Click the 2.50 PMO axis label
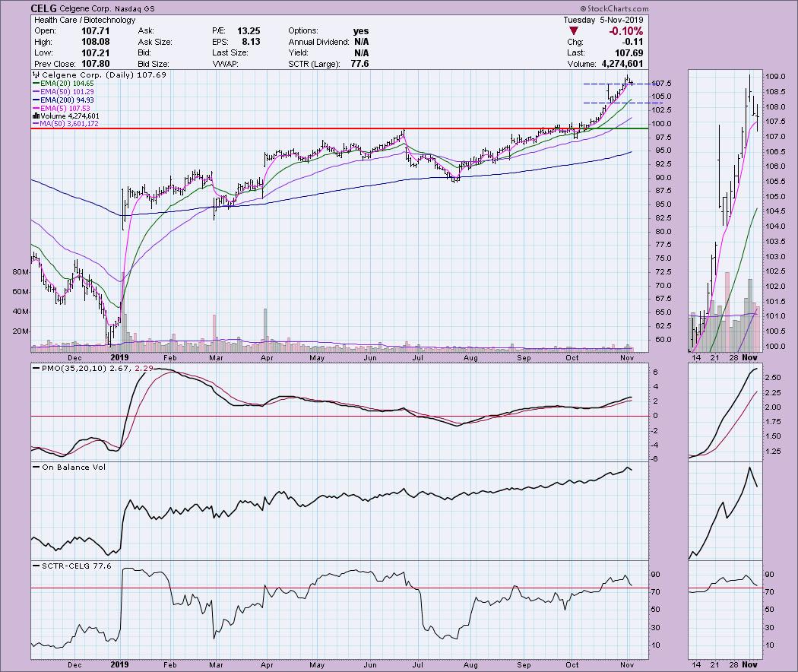This screenshot has width=798, height=672. (x=773, y=378)
